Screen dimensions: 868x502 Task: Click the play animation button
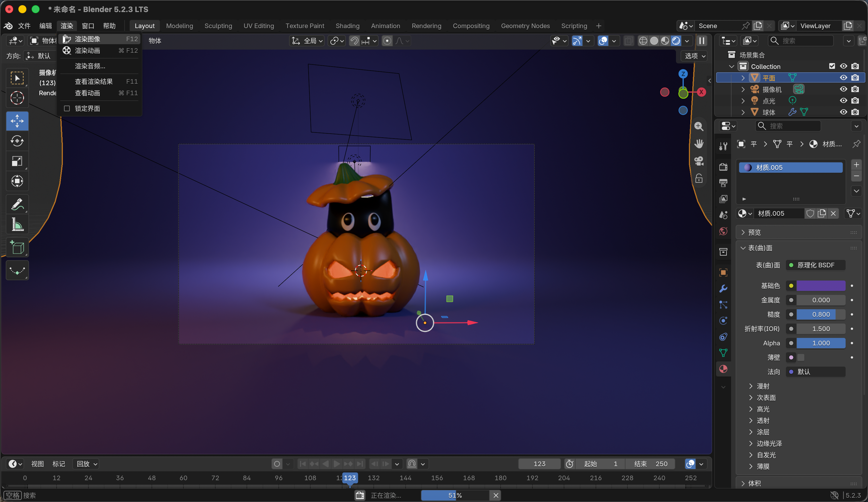click(x=336, y=464)
